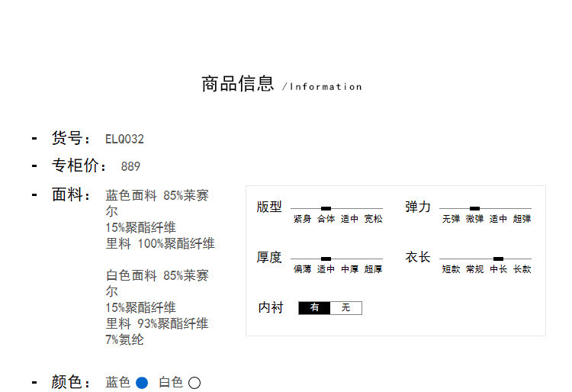Click the item number ELQ032
The width and height of the screenshot is (572, 392).
[x=124, y=139]
